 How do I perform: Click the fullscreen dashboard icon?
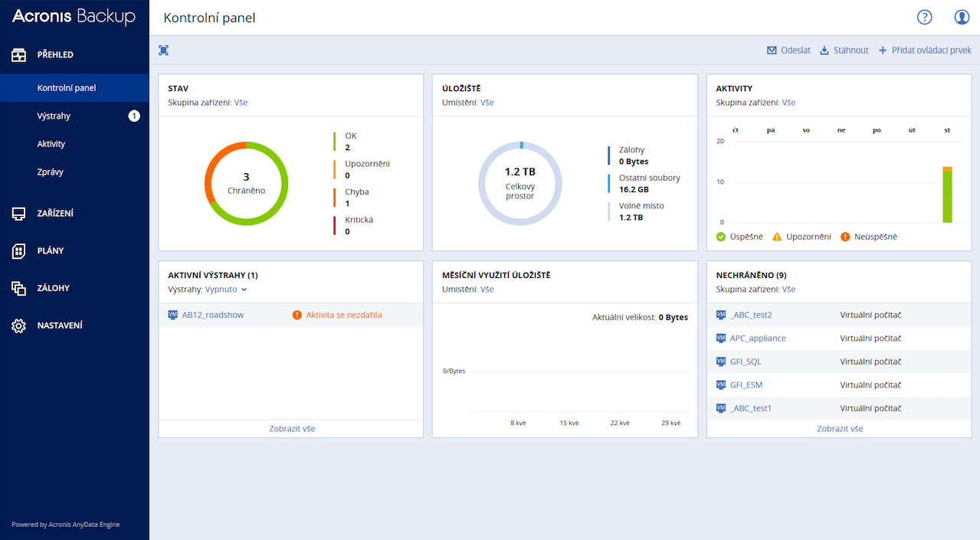click(x=163, y=51)
